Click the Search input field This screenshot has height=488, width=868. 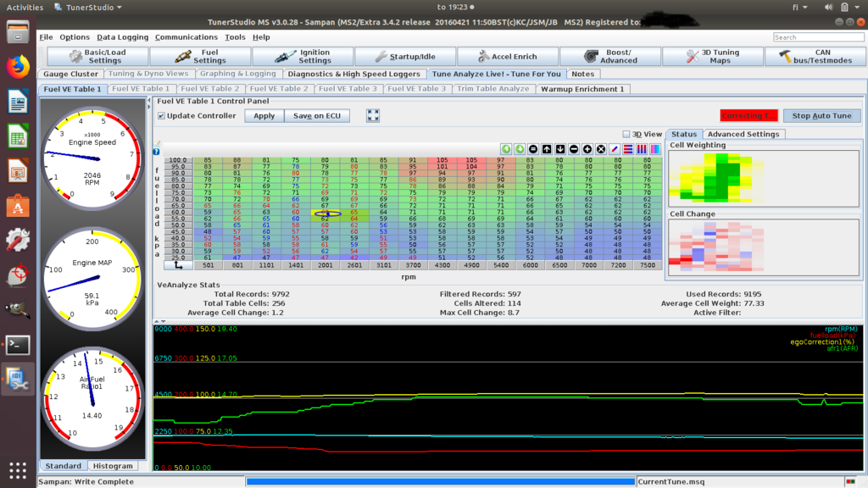click(818, 37)
